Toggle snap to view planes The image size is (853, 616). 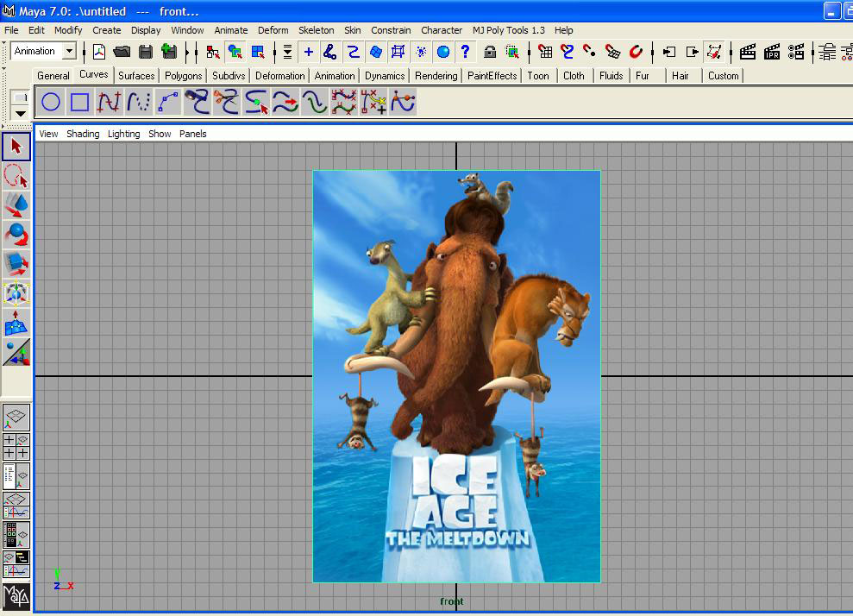click(612, 52)
